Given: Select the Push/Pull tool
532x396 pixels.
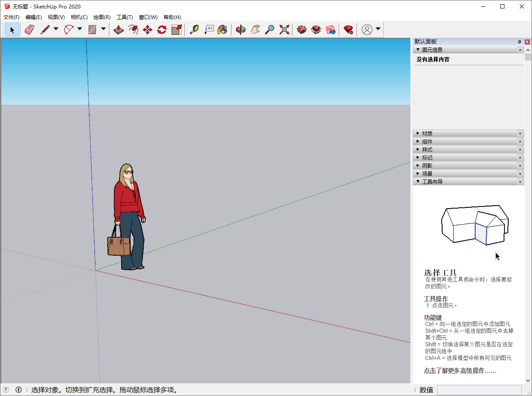Looking at the screenshot, I should [119, 30].
